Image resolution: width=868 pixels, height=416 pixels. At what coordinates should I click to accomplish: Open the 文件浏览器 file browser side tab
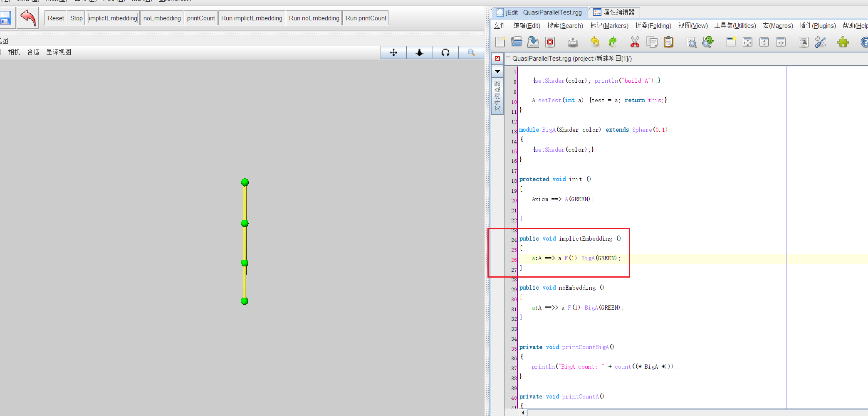click(x=497, y=96)
